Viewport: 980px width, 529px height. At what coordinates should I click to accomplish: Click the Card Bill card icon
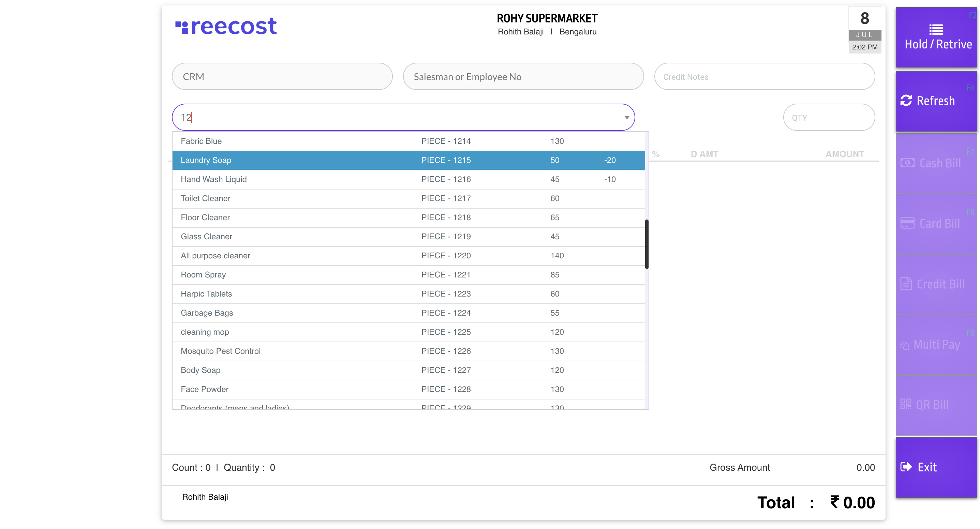[907, 223]
